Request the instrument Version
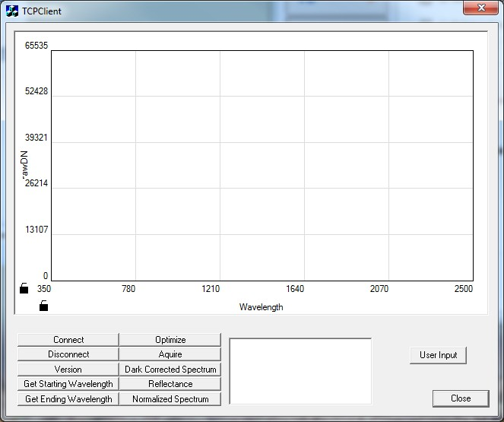The height and width of the screenshot is (422, 504). tap(68, 370)
